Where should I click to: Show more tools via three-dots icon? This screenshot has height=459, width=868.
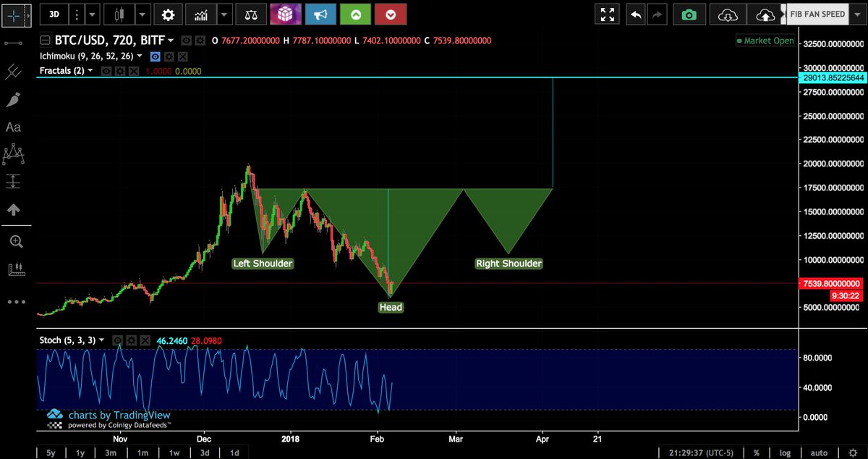pyautogui.click(x=16, y=302)
